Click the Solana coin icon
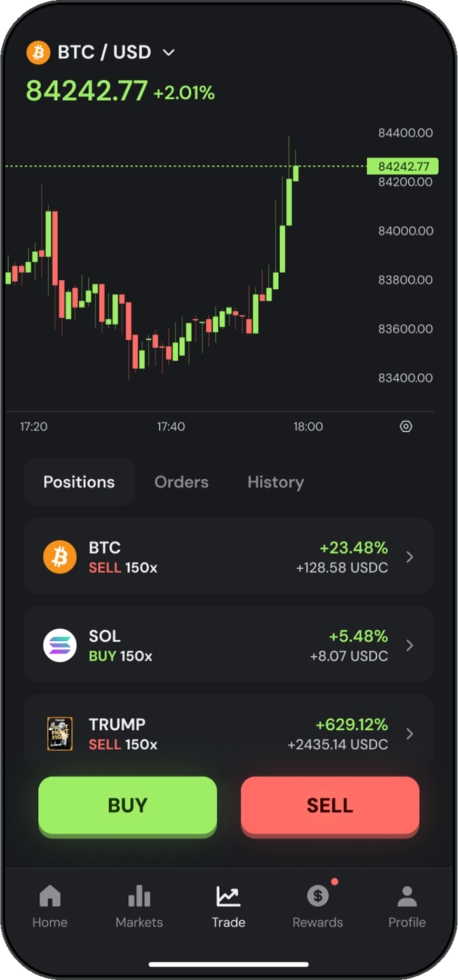 pos(60,645)
